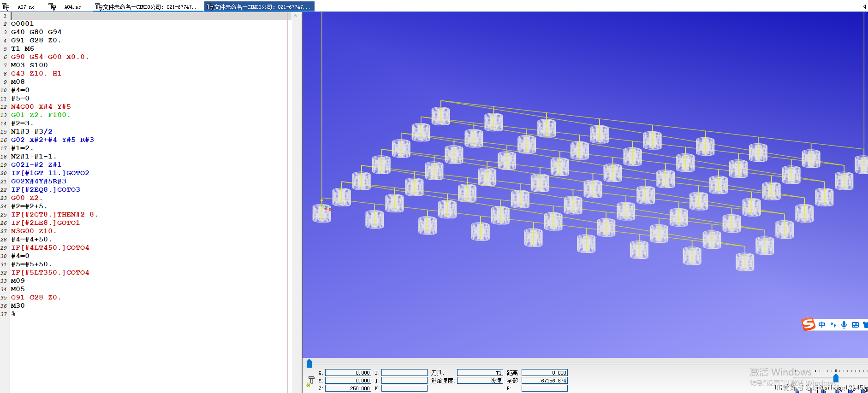Click code line G02X#4Y#5R#3
868x393 pixels.
coord(38,181)
